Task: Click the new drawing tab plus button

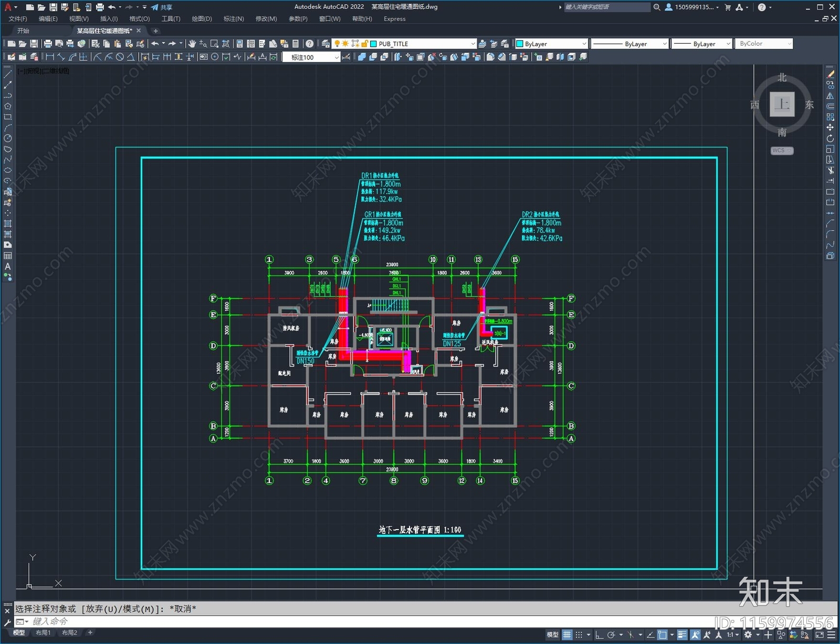Action: (155, 31)
